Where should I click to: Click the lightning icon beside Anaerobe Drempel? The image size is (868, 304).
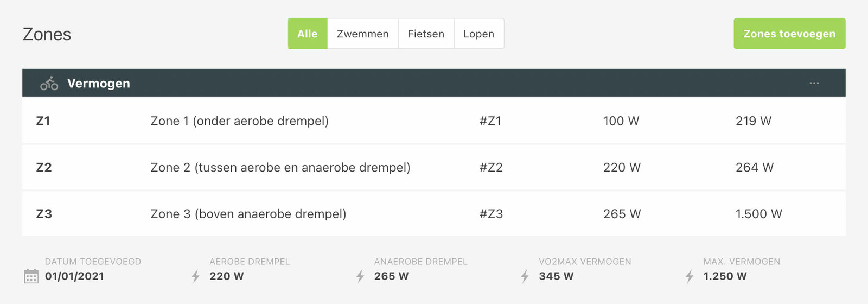pyautogui.click(x=360, y=276)
